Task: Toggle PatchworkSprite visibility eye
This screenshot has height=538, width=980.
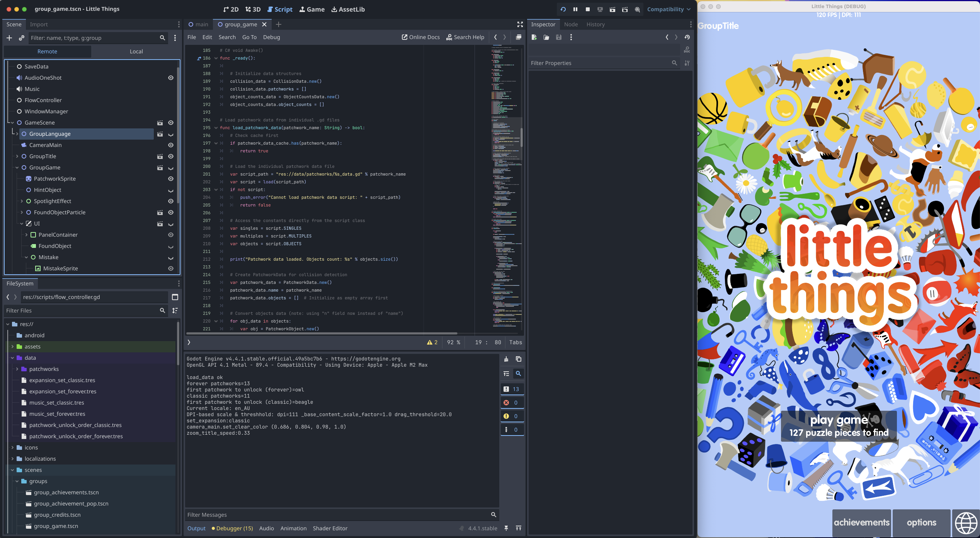Action: click(170, 179)
